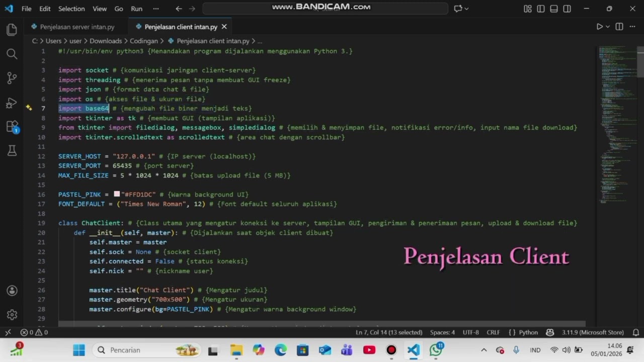Run the Python file with play button
The height and width of the screenshot is (362, 644).
click(599, 27)
